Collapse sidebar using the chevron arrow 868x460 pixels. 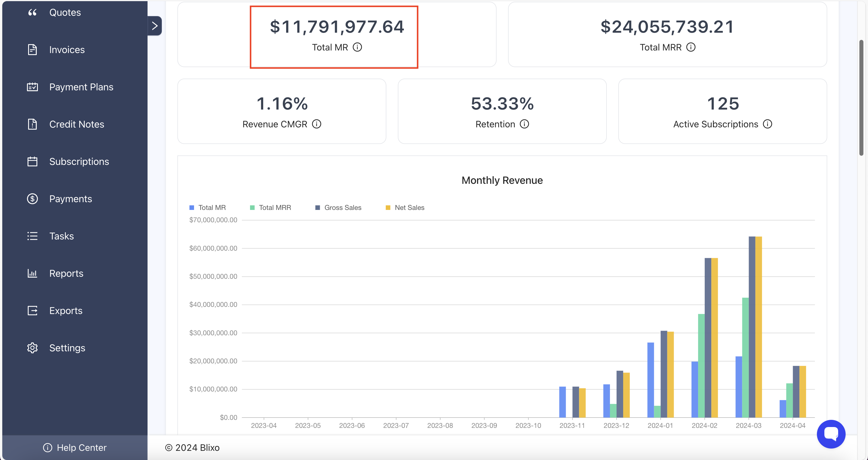(x=155, y=26)
